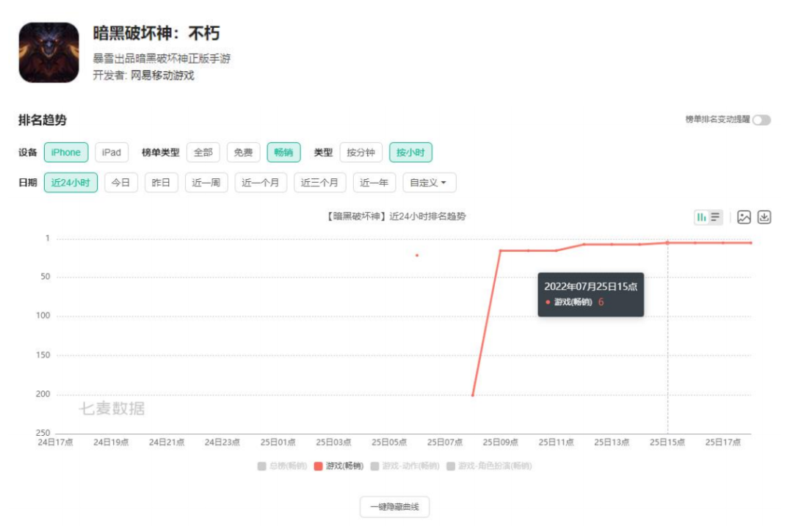Toggle 游戏(畅销) legend series
793x532 pixels.
point(338,466)
